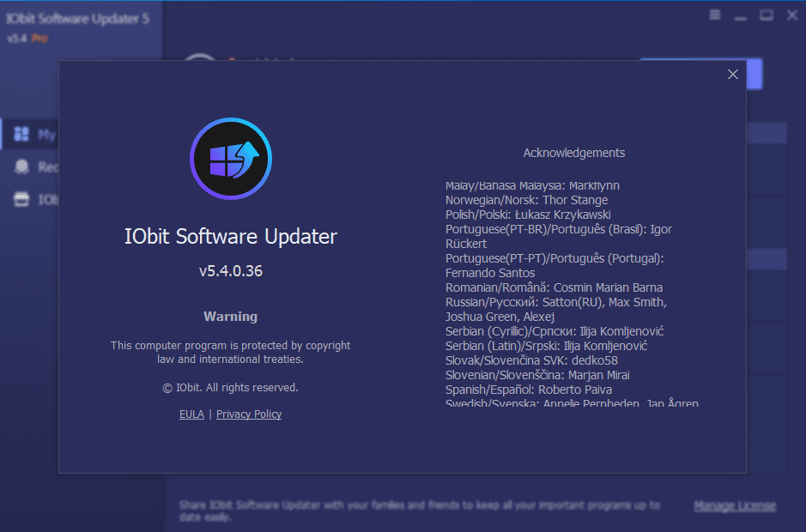
Task: Click the orange Pro edition label
Action: click(39, 39)
